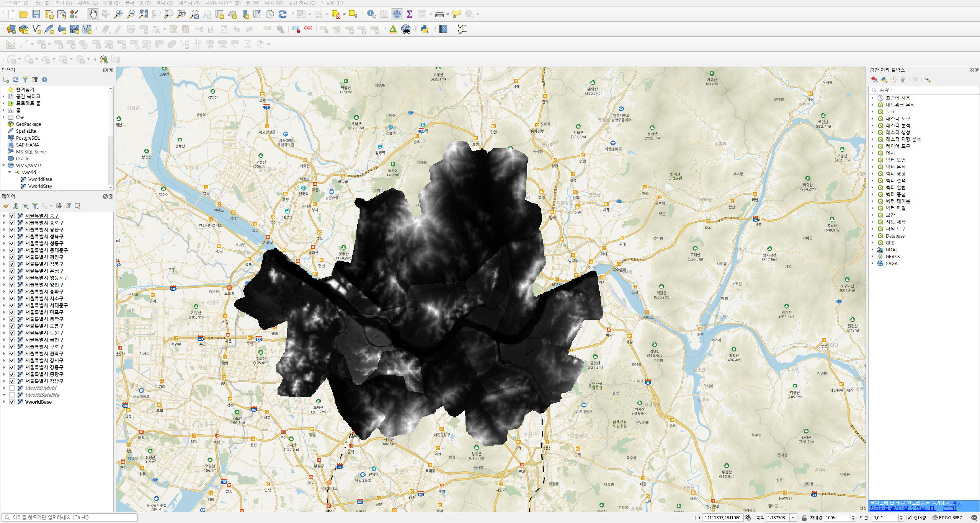Screen dimensions: 980x523
Task: Uncheck the 서울특별시 종로구 layer checkbox
Action: coord(12,223)
